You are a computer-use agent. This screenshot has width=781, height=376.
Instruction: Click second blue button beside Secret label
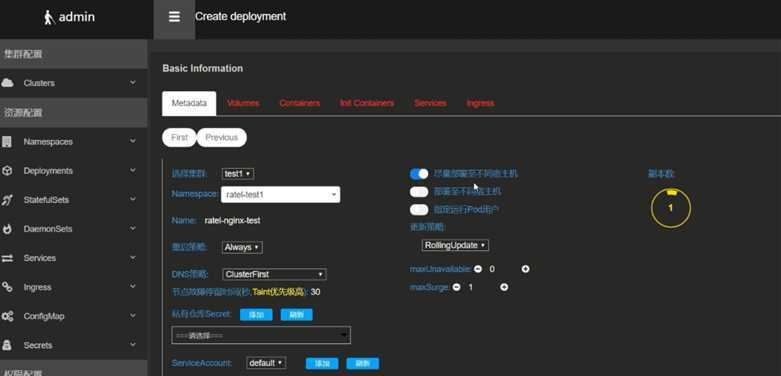tap(296, 315)
